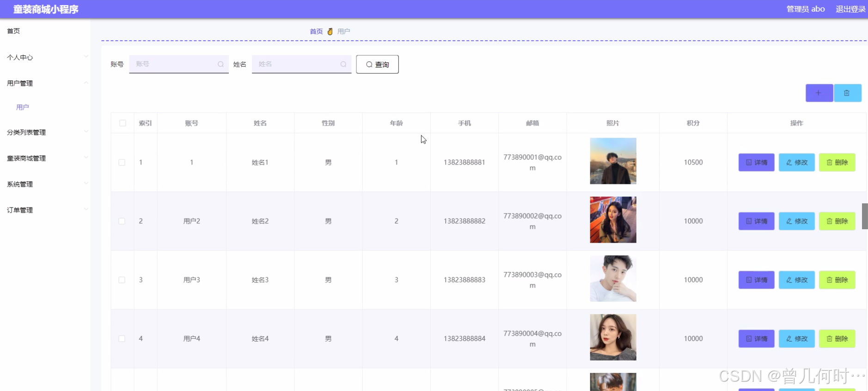Toggle the select-all header checkbox
Image resolution: width=868 pixels, height=391 pixels.
click(x=122, y=123)
